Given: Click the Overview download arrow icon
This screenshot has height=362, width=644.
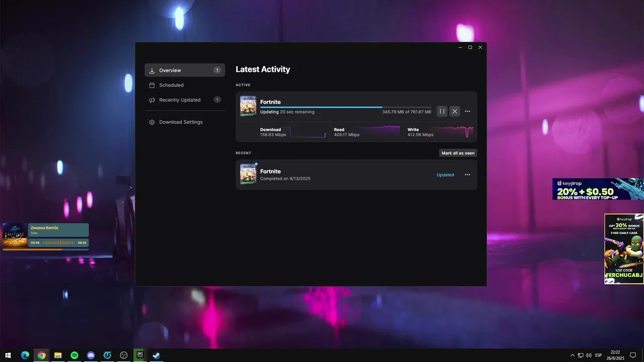Looking at the screenshot, I should click(x=152, y=70).
